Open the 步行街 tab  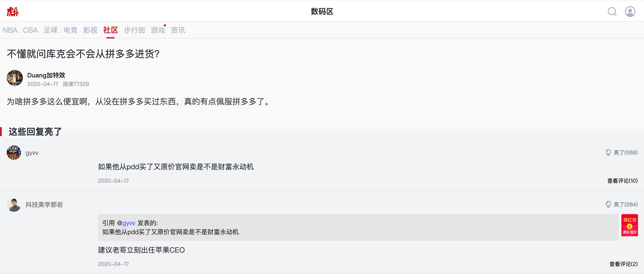click(x=134, y=30)
